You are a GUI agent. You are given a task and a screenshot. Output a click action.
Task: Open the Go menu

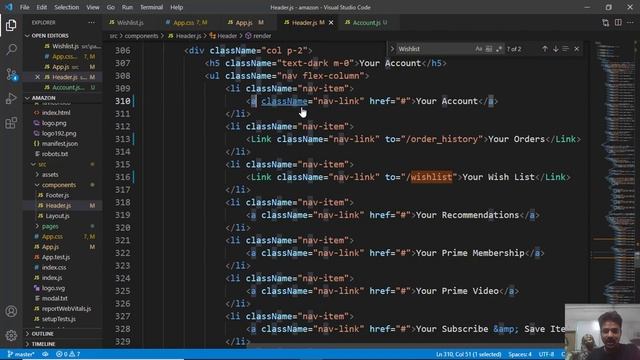tap(111, 7)
